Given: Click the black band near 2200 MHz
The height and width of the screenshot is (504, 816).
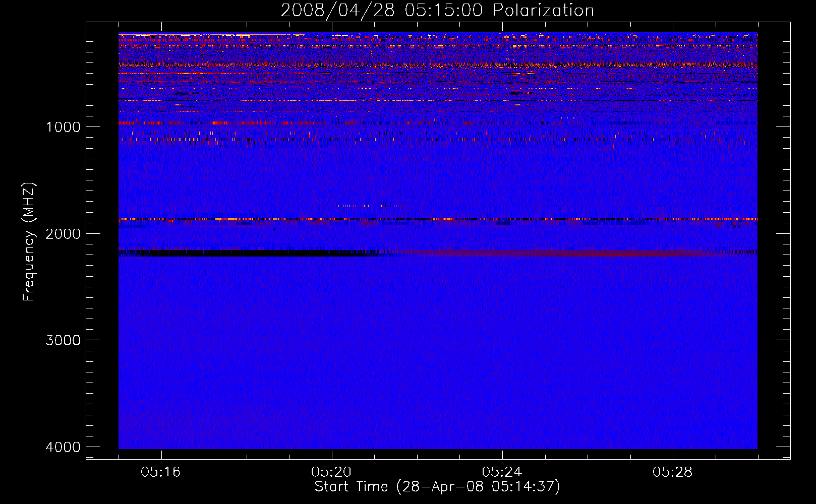Looking at the screenshot, I should [252, 253].
